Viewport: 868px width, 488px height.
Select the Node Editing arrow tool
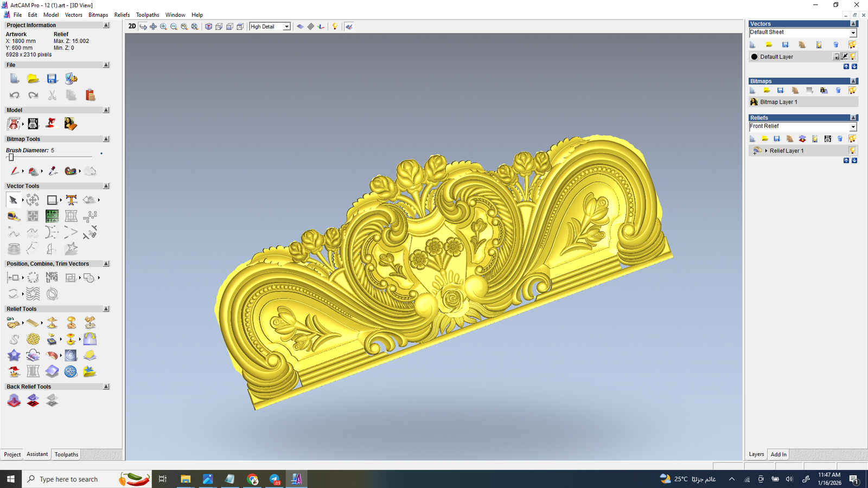click(14, 200)
